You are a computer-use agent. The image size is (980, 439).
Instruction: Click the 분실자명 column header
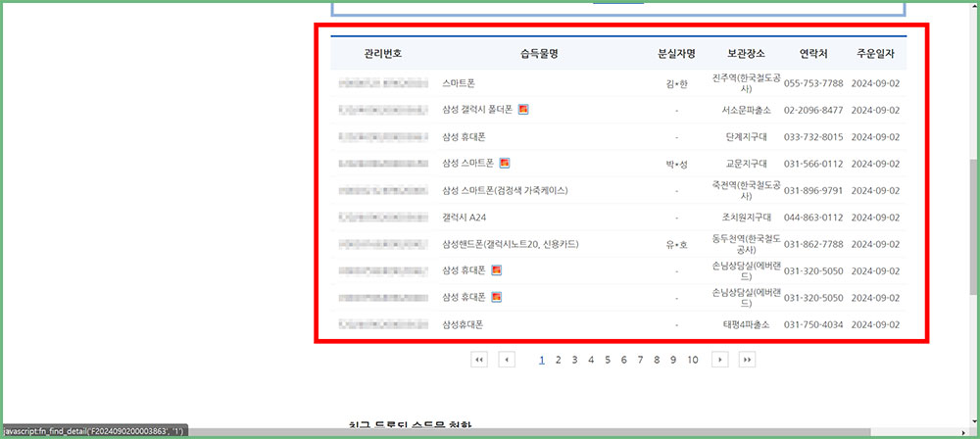[677, 54]
